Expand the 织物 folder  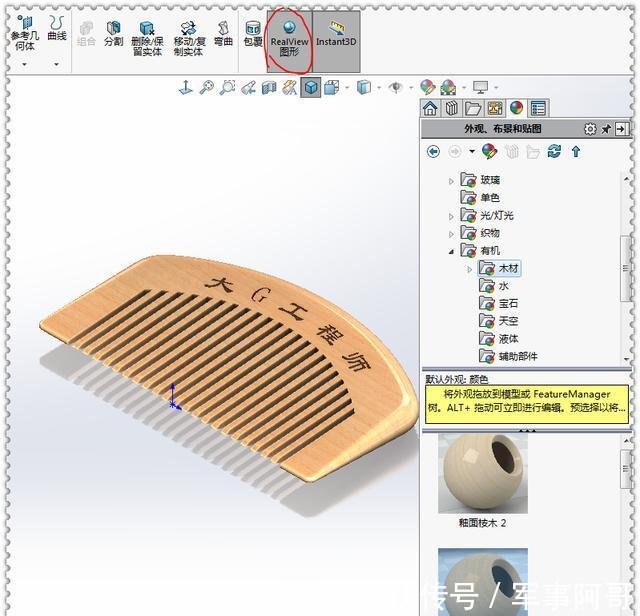coord(451,234)
